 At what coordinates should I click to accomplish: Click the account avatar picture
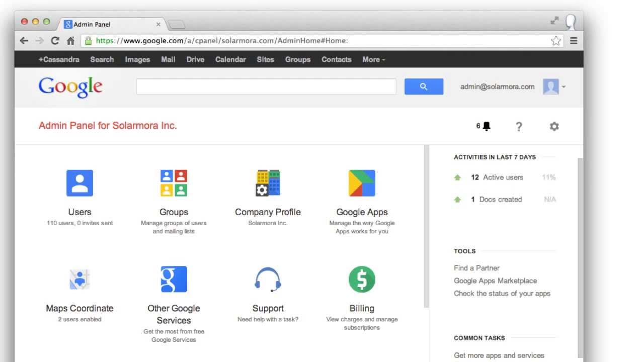pos(551,86)
